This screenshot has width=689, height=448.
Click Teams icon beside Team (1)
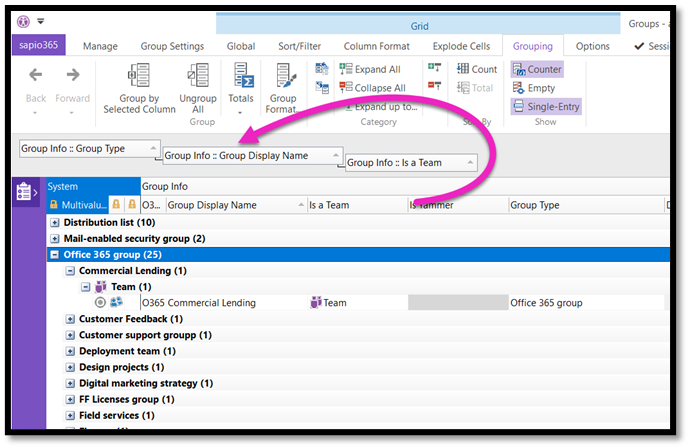tap(101, 287)
